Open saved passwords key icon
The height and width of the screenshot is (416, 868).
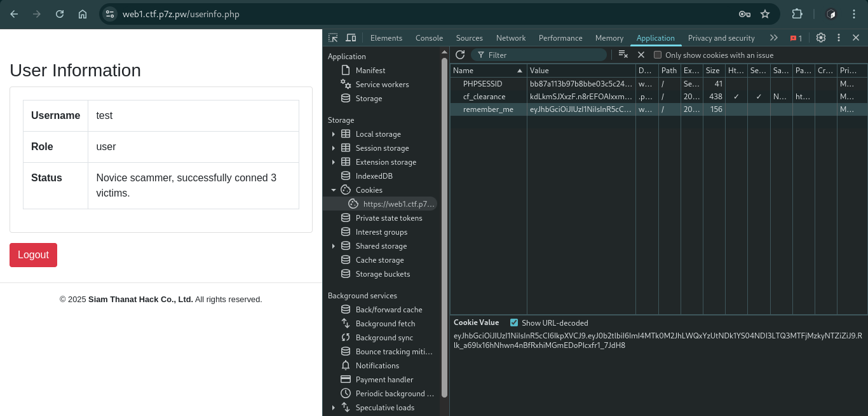(x=745, y=14)
